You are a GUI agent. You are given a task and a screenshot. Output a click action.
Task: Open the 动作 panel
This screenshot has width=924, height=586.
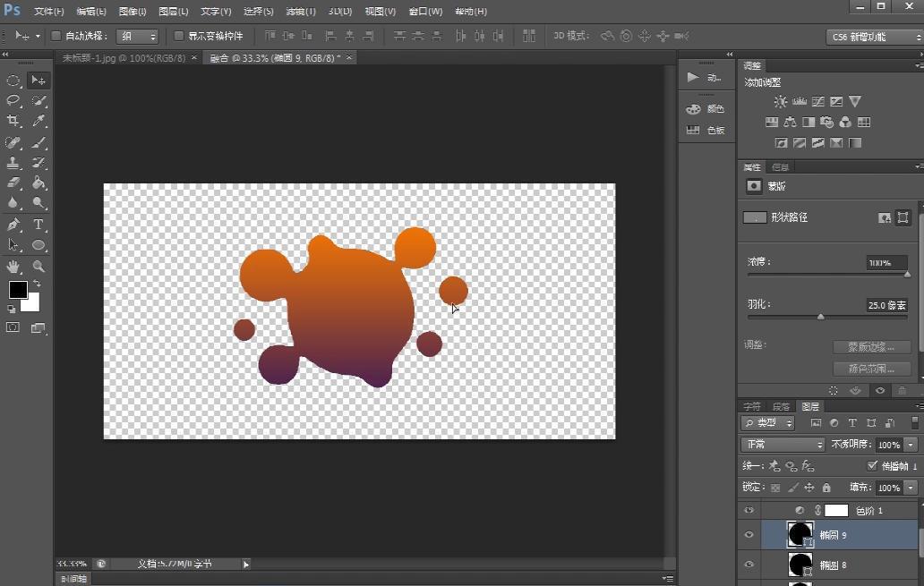point(705,77)
